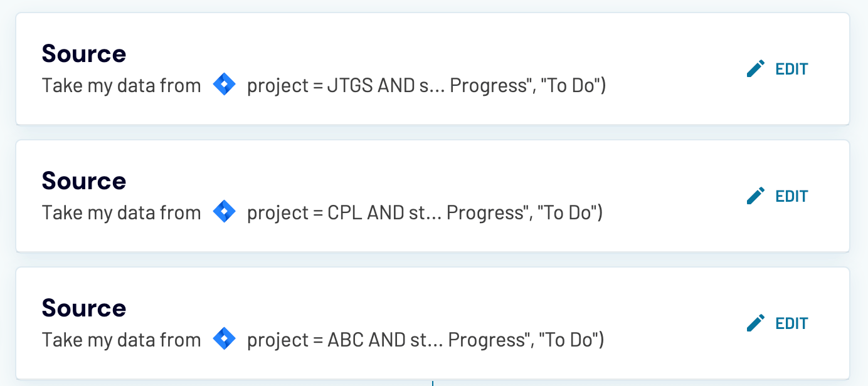Select the "project = CPL AND st..." query text
Viewport: 868px width, 386px height.
click(425, 212)
